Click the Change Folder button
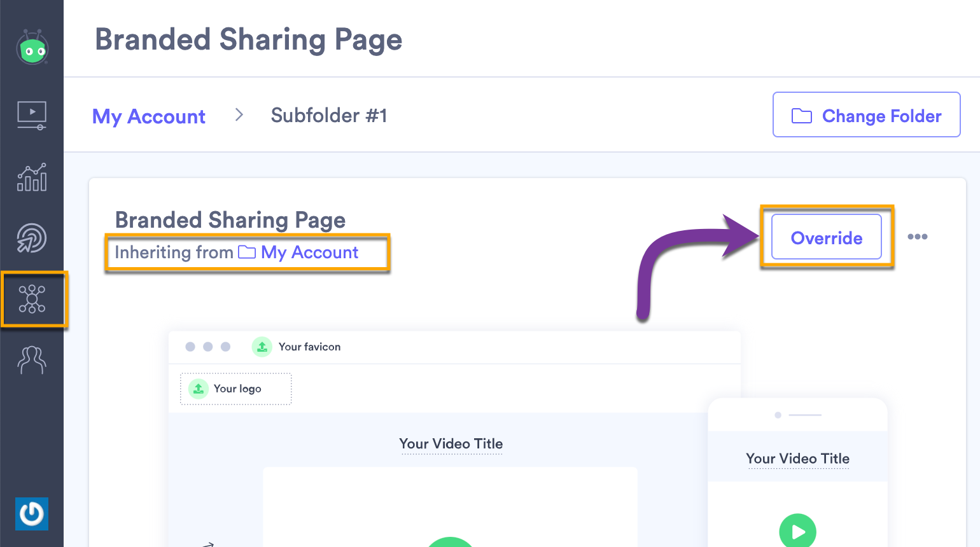 (x=866, y=114)
